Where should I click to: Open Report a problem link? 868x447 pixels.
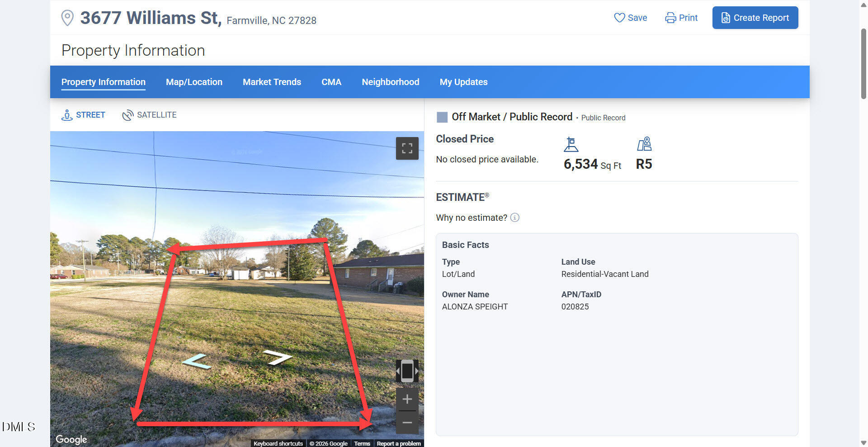click(x=398, y=443)
